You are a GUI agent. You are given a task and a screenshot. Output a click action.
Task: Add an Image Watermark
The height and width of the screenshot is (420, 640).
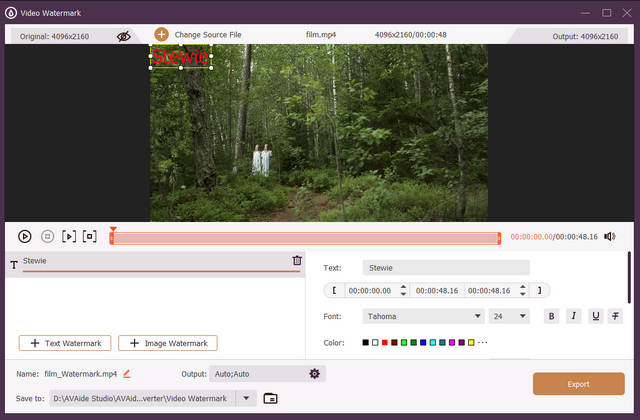pyautogui.click(x=168, y=343)
